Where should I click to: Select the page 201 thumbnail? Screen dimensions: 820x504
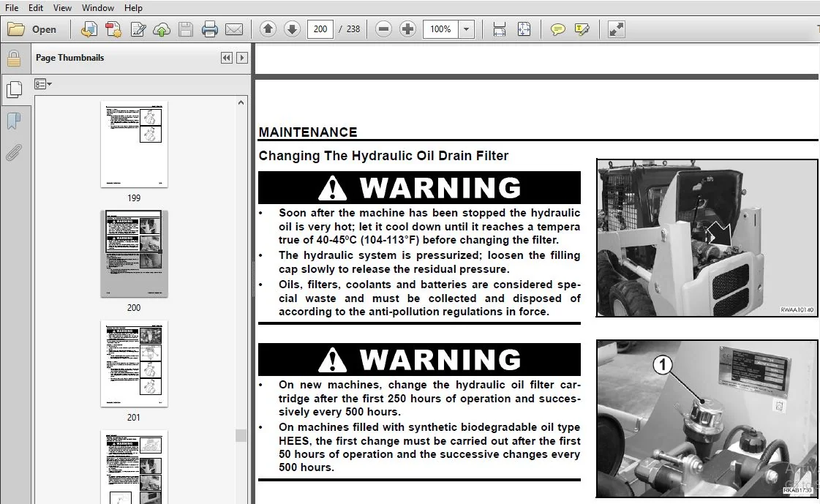(x=134, y=364)
